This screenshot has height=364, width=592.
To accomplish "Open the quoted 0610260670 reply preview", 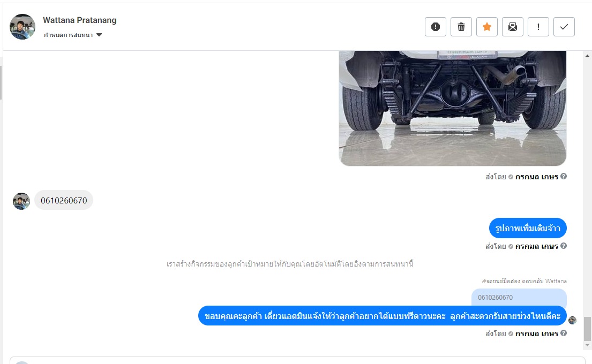I will point(519,298).
